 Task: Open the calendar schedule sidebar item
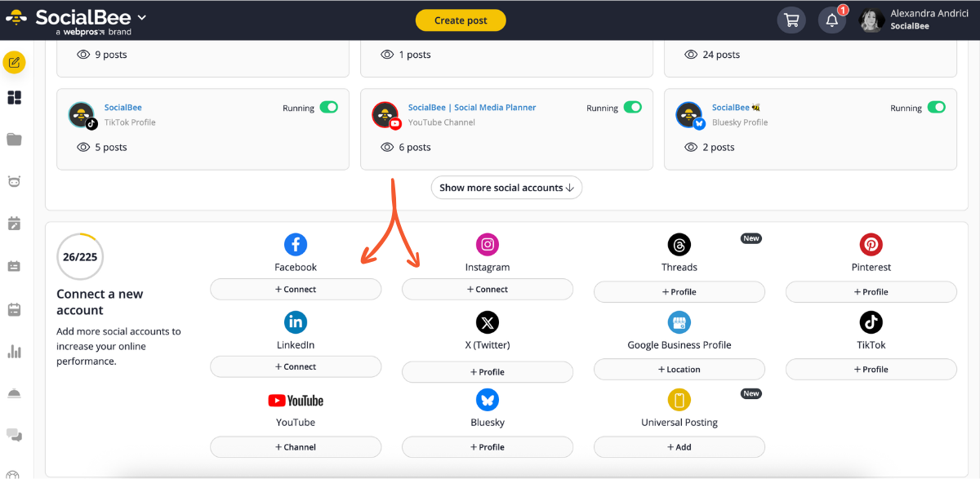14,309
